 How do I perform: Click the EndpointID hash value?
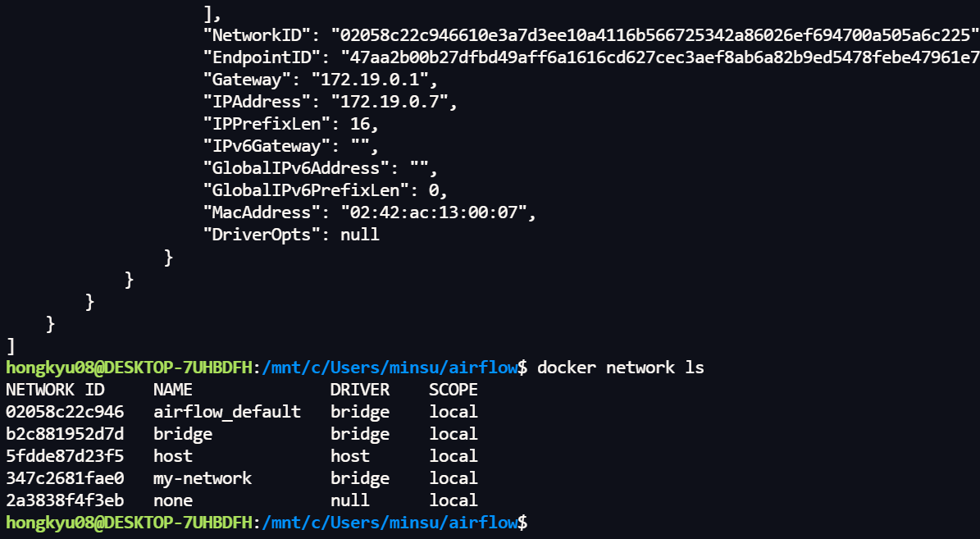tap(660, 57)
